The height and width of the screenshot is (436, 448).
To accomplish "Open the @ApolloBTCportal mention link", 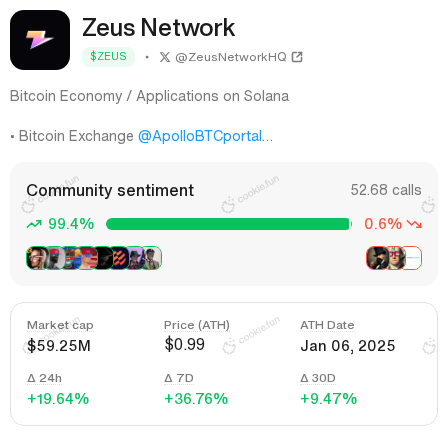I will [x=200, y=136].
